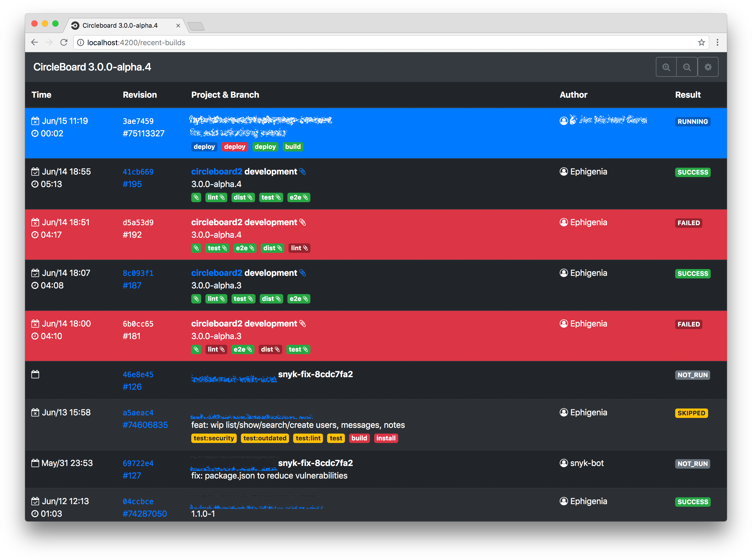The height and width of the screenshot is (560, 752).
Task: Click the SKIPPED result badge
Action: pos(691,413)
